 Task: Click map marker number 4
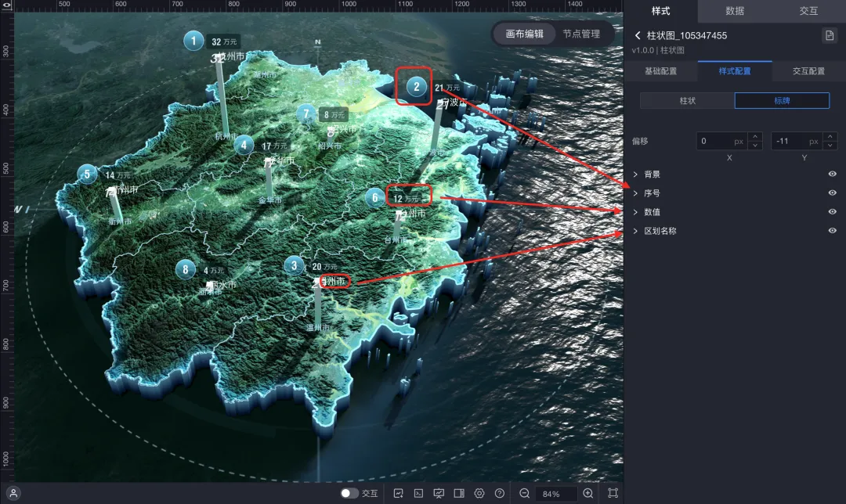[x=244, y=145]
